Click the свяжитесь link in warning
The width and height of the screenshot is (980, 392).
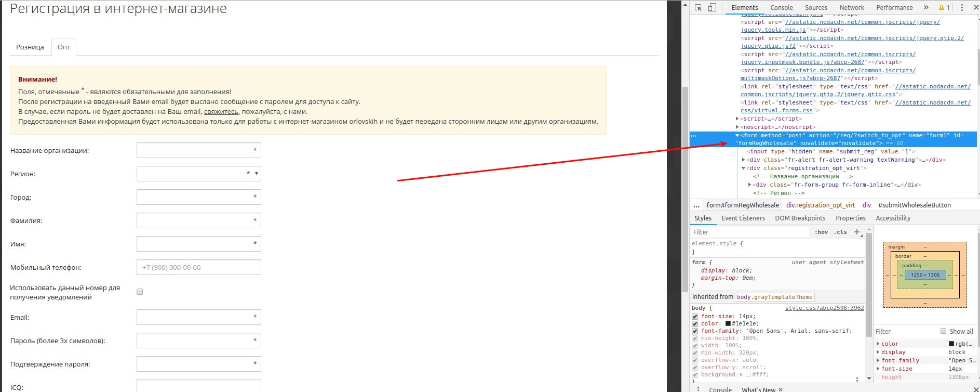221,111
